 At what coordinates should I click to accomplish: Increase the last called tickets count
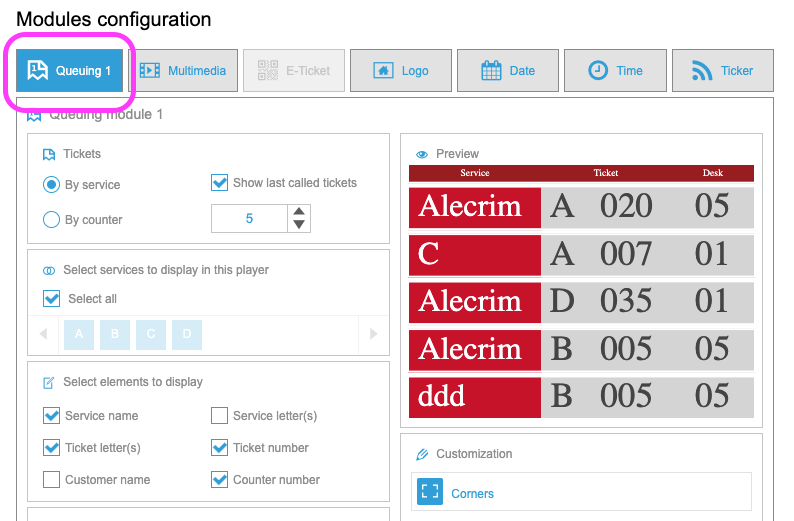(x=299, y=211)
